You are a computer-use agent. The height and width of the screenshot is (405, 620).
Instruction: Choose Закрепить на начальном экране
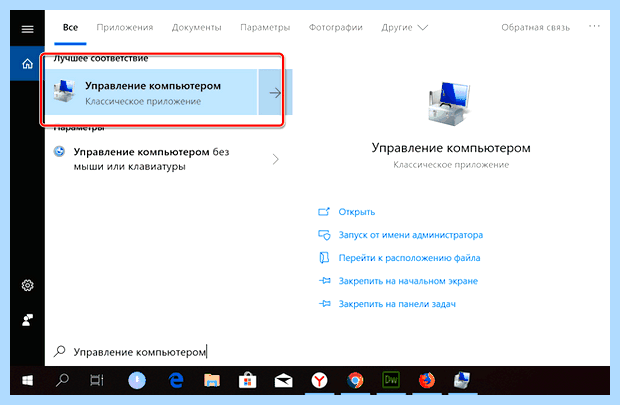coord(408,281)
